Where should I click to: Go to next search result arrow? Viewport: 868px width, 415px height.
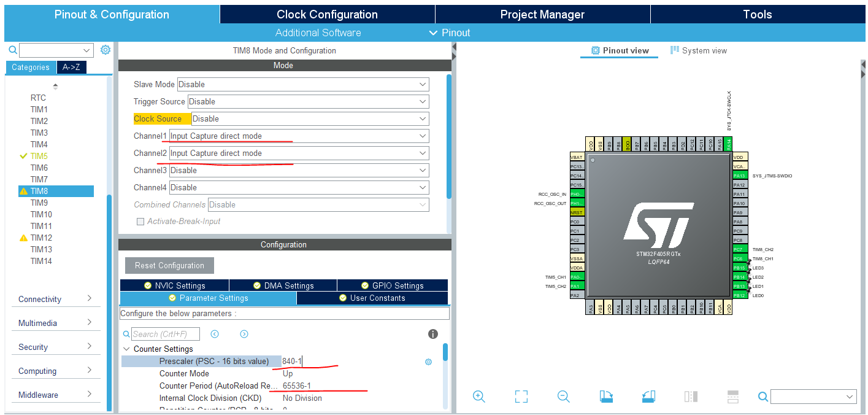pyautogui.click(x=244, y=334)
